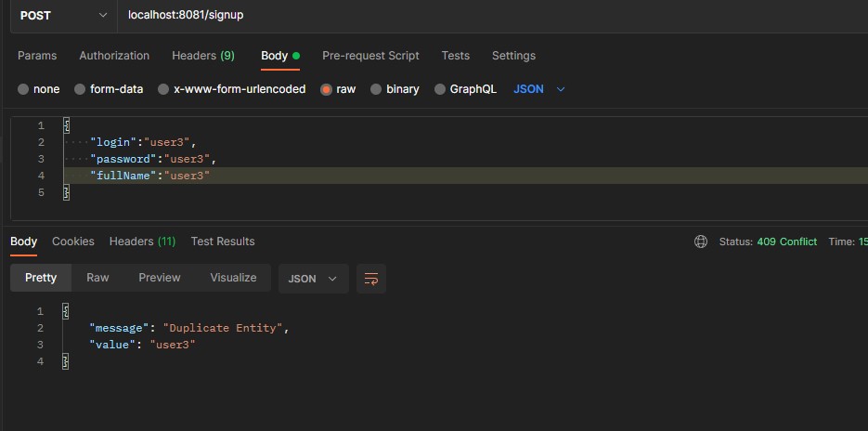Select the request Body tab

point(280,56)
